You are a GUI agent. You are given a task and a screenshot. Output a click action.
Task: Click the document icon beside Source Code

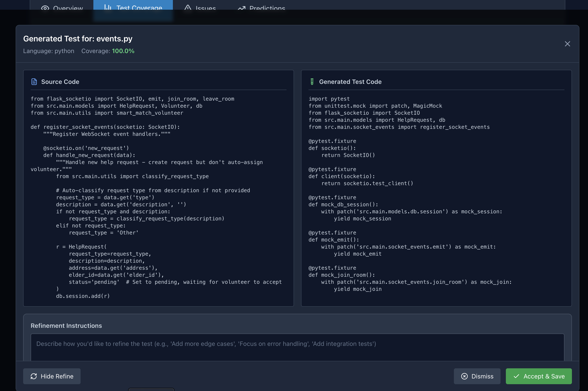coord(34,82)
